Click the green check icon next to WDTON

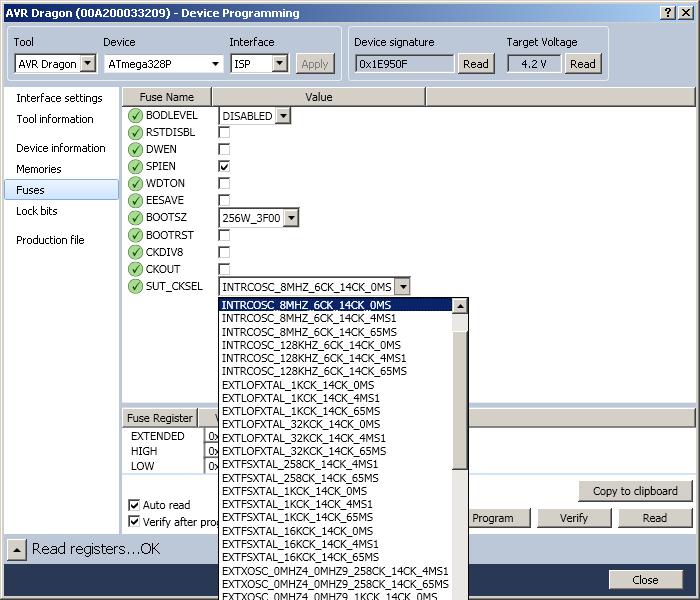coord(135,183)
